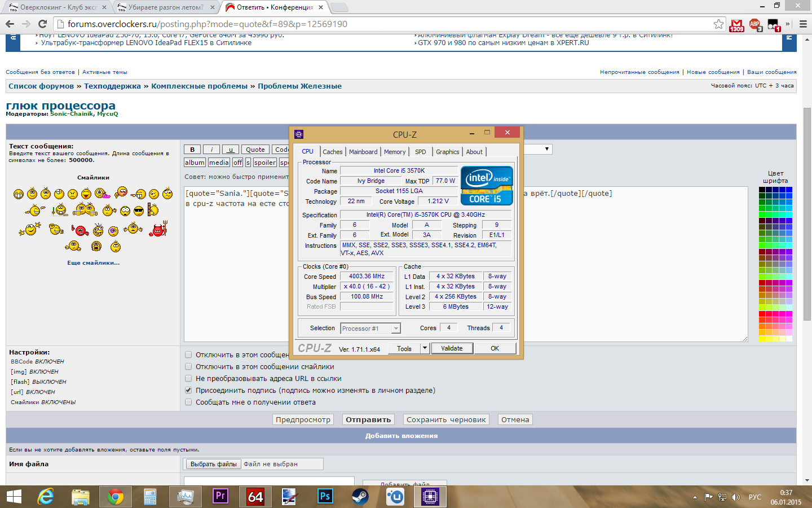Expand the CPU-Z Tools dropdown arrow
Screen dimensions: 812x508
click(425, 348)
